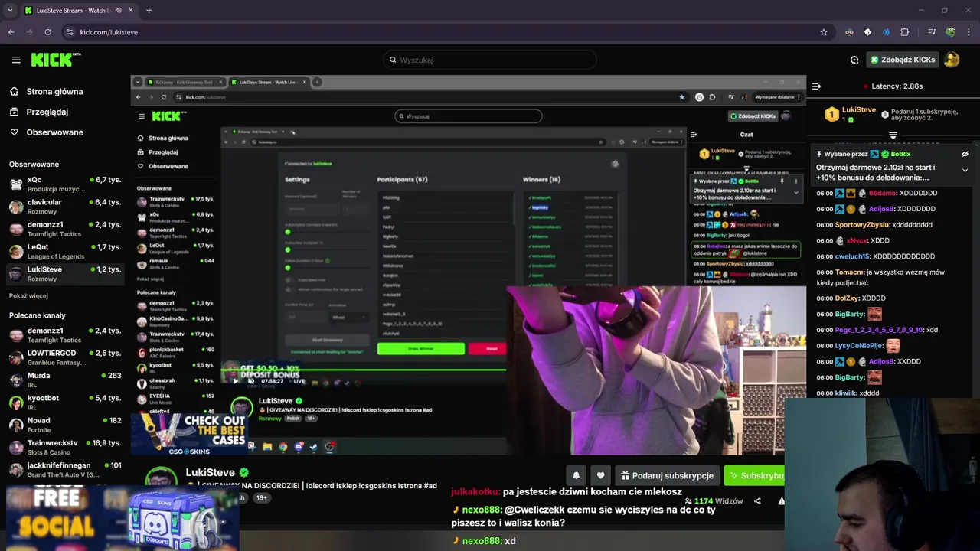Close the LukiSteve Stream tab
Screen dimensions: 980x551
131,11
